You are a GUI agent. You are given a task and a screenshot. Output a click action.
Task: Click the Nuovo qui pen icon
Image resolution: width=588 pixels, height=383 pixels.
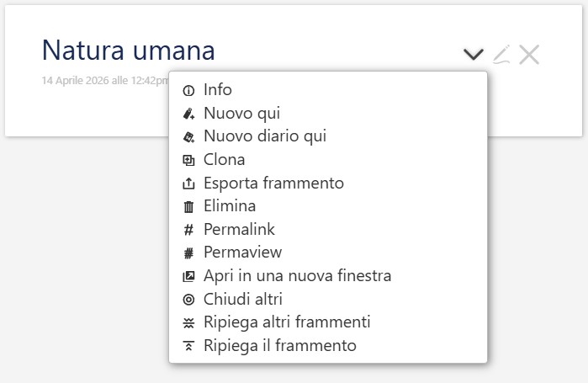tap(188, 114)
